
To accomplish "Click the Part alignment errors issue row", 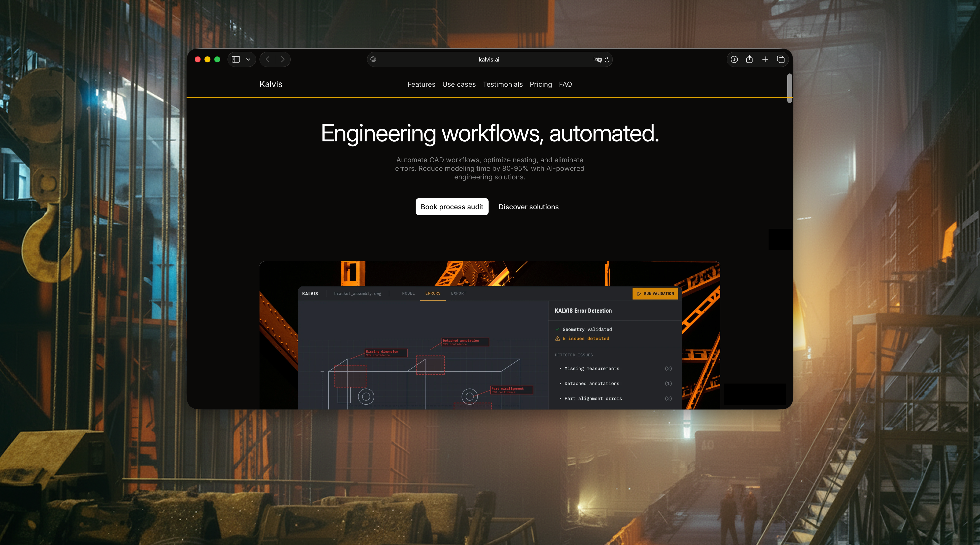I will coord(615,399).
